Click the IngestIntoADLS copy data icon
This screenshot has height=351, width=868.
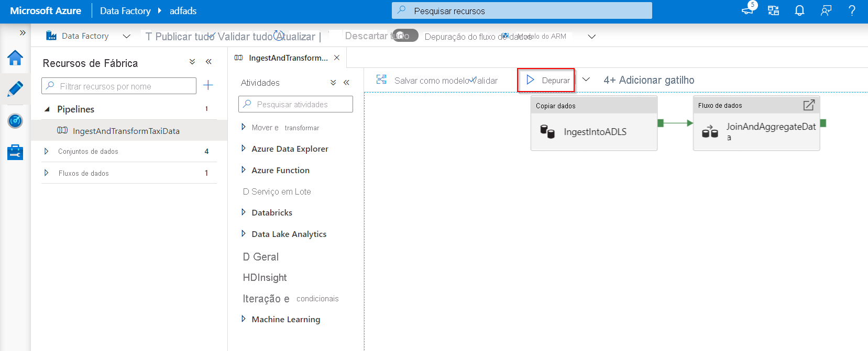click(x=547, y=131)
